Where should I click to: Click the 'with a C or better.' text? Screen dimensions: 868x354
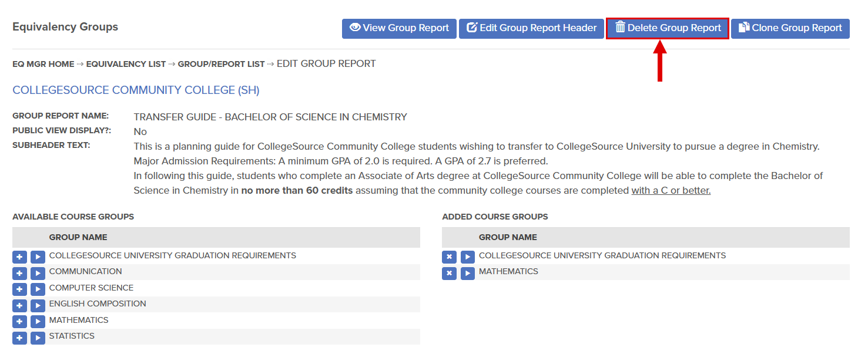point(671,191)
